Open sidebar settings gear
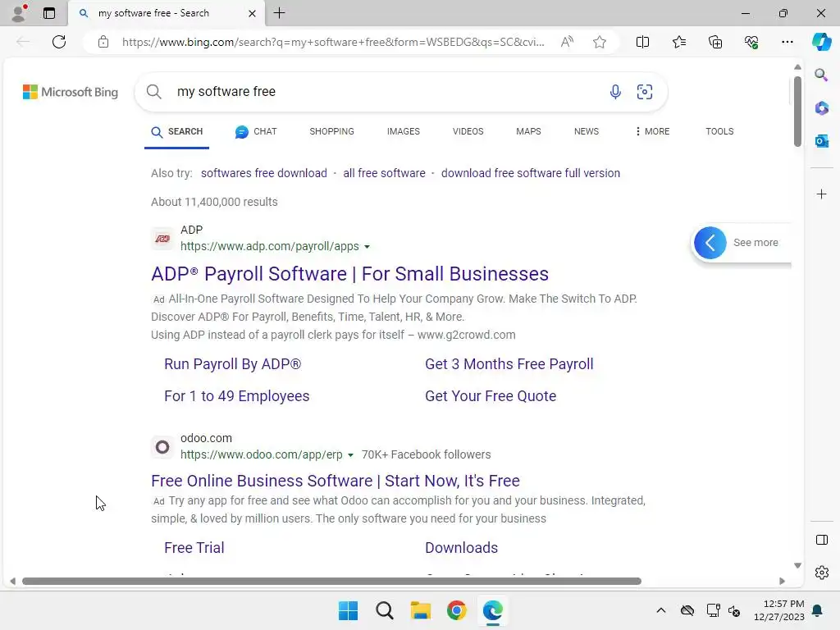 click(821, 573)
